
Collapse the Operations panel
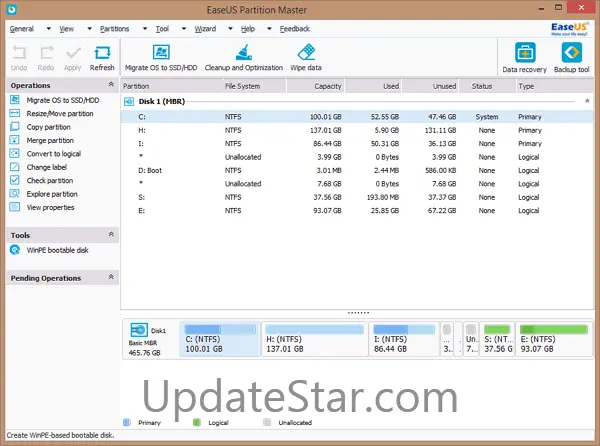111,84
